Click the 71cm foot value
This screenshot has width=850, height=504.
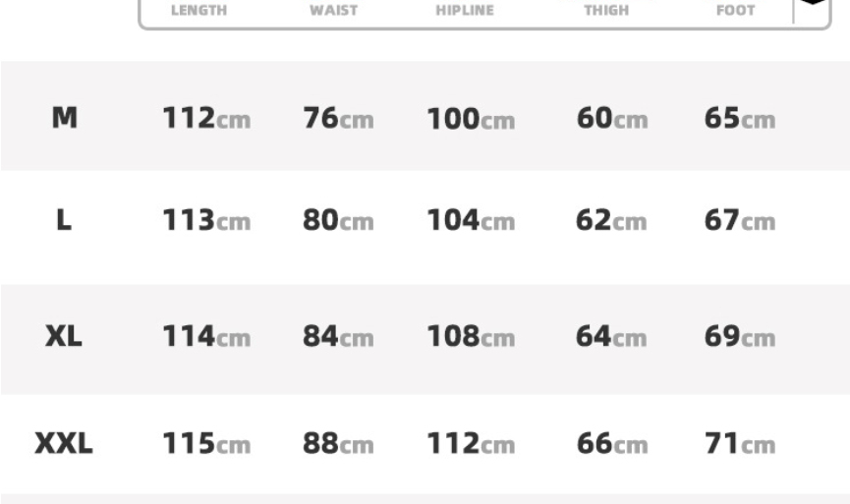[x=740, y=444]
